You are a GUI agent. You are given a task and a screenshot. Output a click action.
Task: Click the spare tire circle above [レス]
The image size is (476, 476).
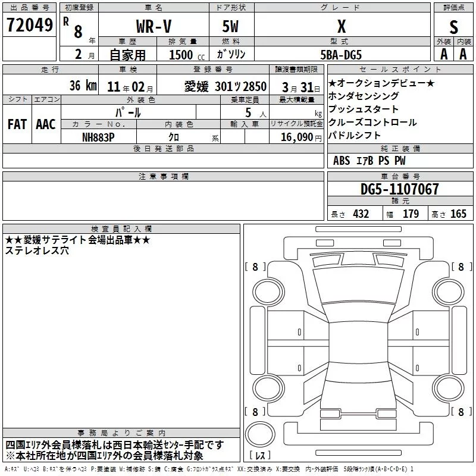tap(260, 434)
